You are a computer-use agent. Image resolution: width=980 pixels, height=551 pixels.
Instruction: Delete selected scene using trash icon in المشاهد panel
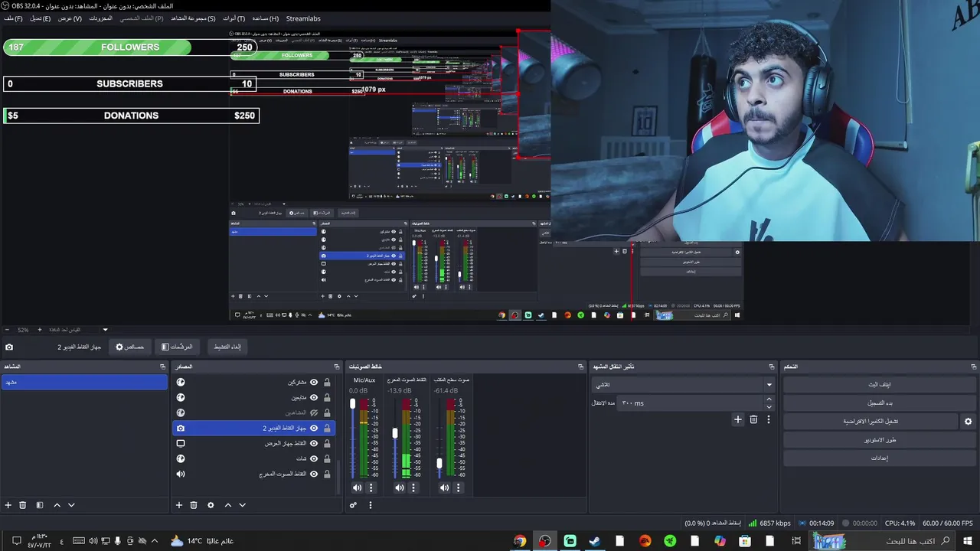pos(23,505)
